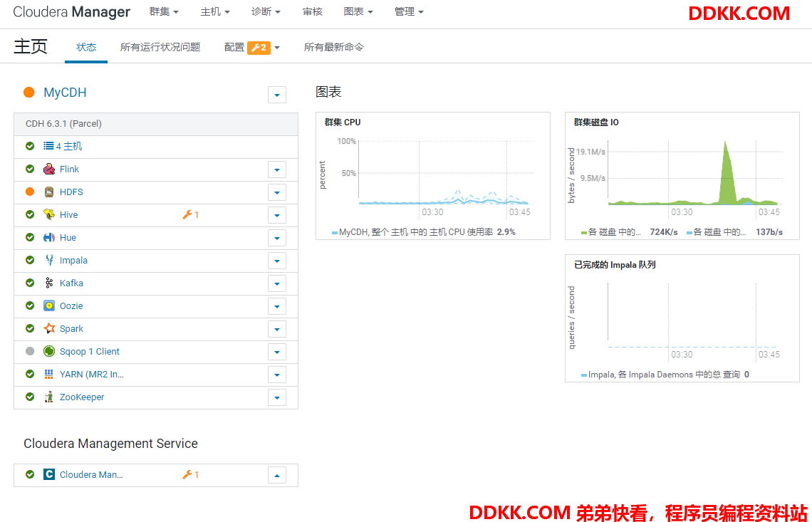Click the Sqoop 1 Client icon
The width and height of the screenshot is (812, 522).
click(x=49, y=351)
